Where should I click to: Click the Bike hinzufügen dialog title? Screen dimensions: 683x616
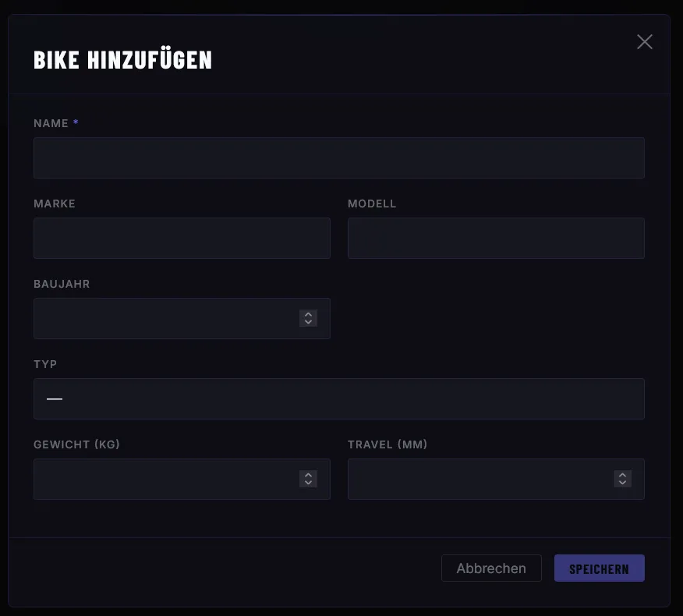(122, 60)
